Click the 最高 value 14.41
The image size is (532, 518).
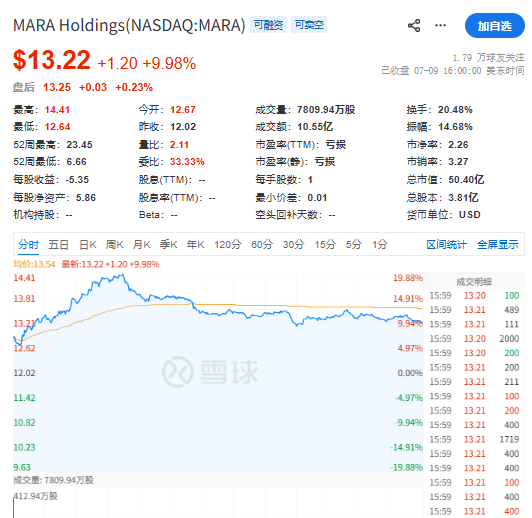pyautogui.click(x=57, y=110)
